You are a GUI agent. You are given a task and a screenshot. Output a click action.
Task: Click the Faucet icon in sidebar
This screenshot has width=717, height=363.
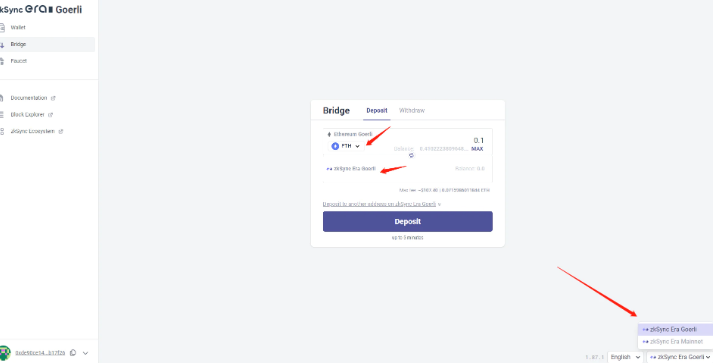click(x=2, y=61)
